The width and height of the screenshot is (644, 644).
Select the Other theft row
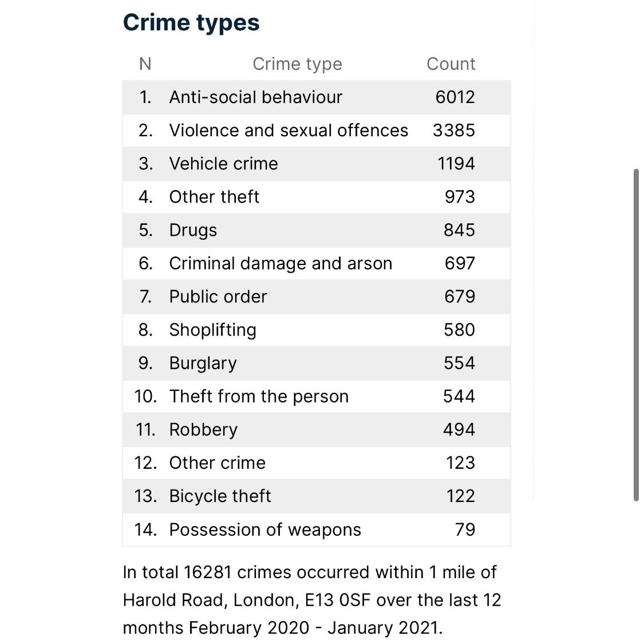pyautogui.click(x=215, y=196)
